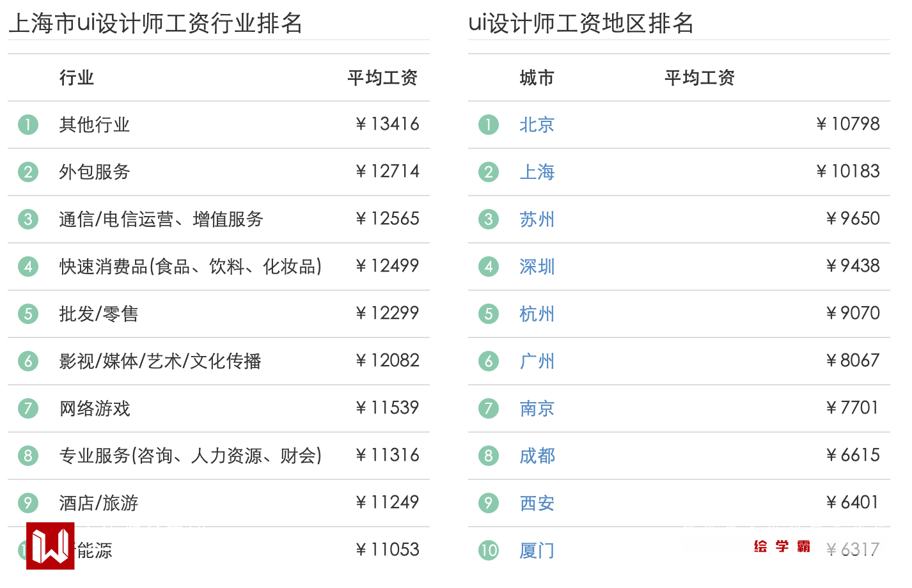Open the 深圳 salary link
This screenshot has width=912, height=588.
(537, 267)
